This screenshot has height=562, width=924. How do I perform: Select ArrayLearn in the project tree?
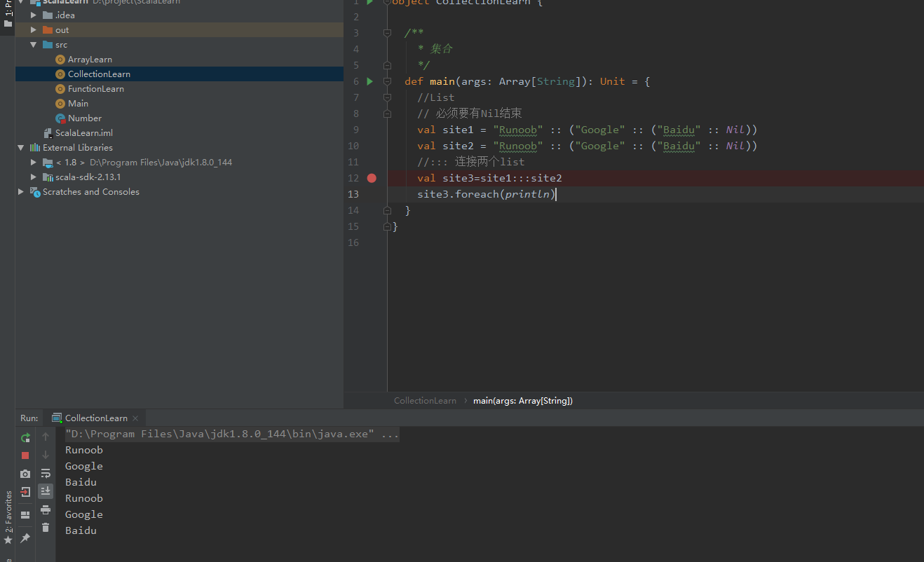pyautogui.click(x=90, y=59)
